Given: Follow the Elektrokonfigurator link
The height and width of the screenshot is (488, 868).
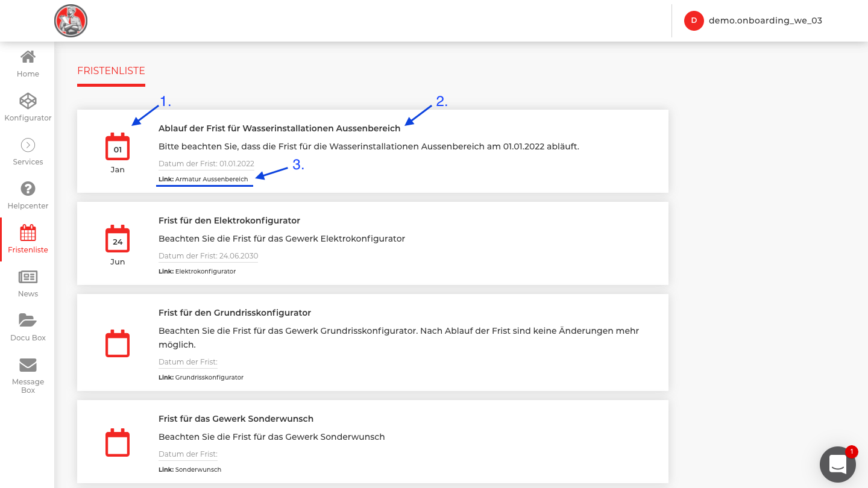Looking at the screenshot, I should 205,271.
